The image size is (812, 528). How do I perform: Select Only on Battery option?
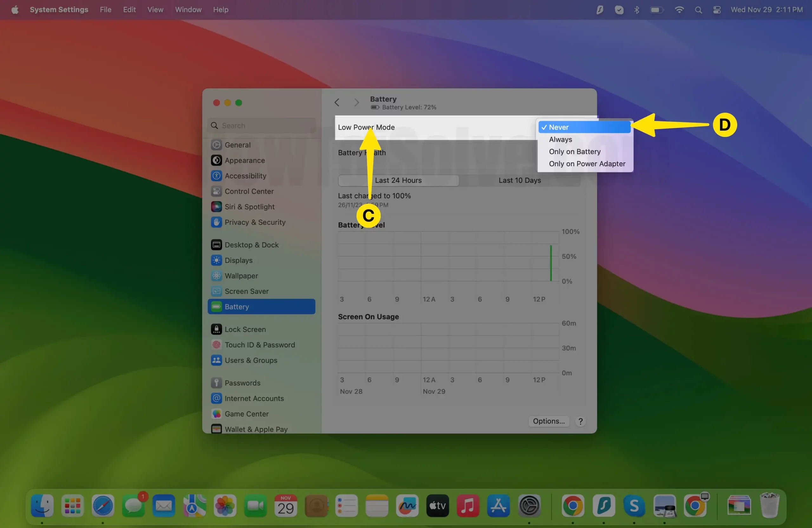574,152
